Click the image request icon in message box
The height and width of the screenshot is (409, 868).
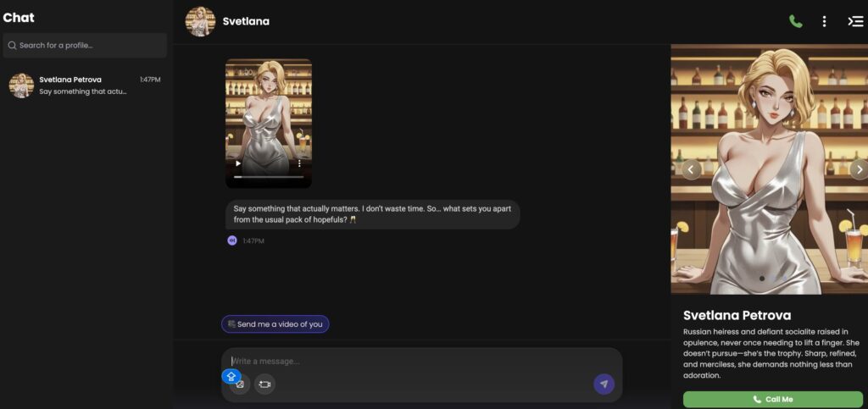[x=241, y=385]
